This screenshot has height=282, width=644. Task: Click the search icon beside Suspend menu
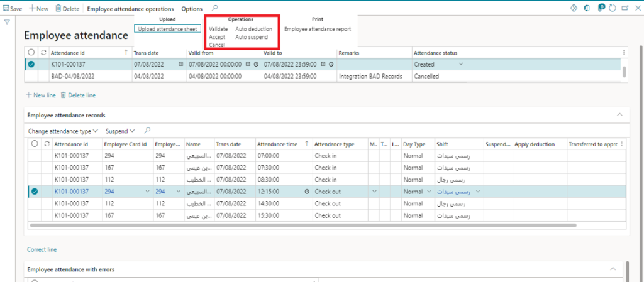(x=147, y=131)
